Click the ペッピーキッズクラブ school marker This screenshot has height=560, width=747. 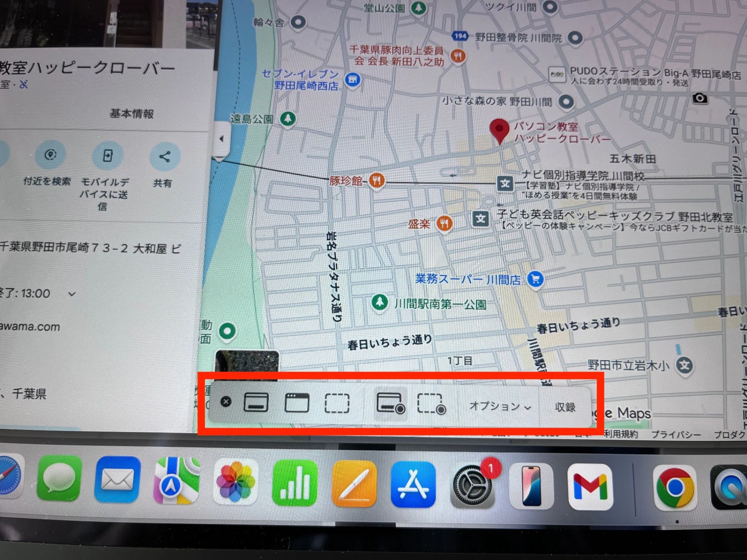pos(480,219)
